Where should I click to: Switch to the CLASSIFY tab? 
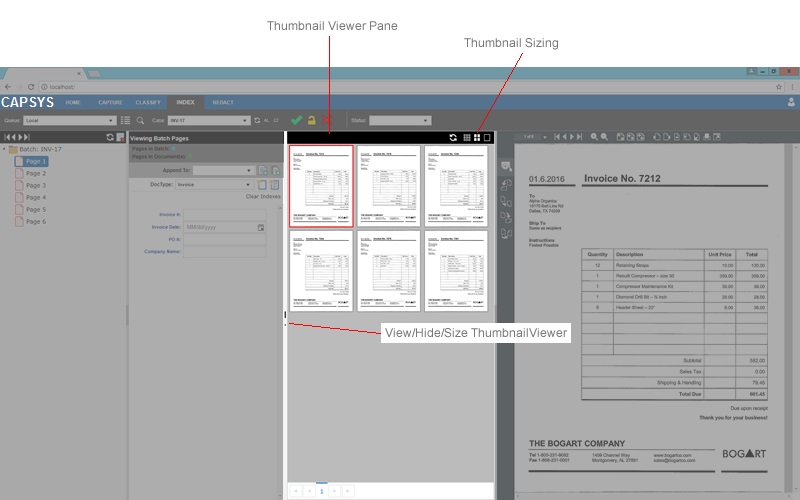tap(148, 102)
